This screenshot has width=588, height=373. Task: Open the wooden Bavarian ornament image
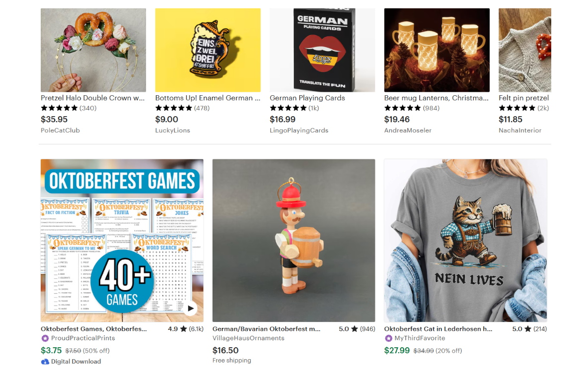coord(294,241)
